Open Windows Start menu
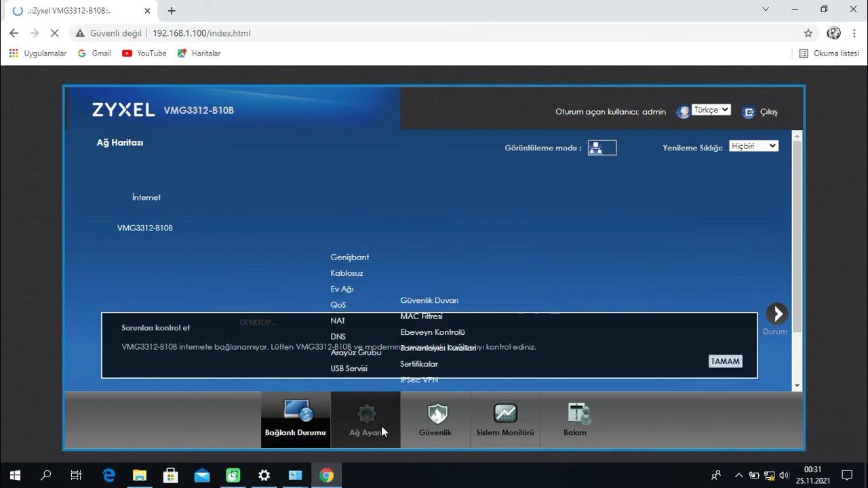This screenshot has width=868, height=488. click(x=14, y=476)
